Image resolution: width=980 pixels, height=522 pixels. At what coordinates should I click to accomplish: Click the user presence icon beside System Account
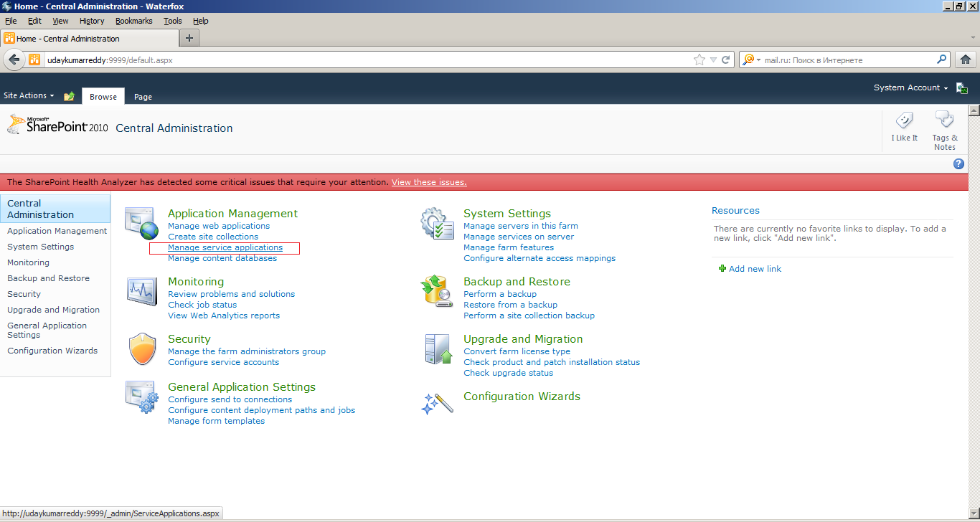point(962,88)
